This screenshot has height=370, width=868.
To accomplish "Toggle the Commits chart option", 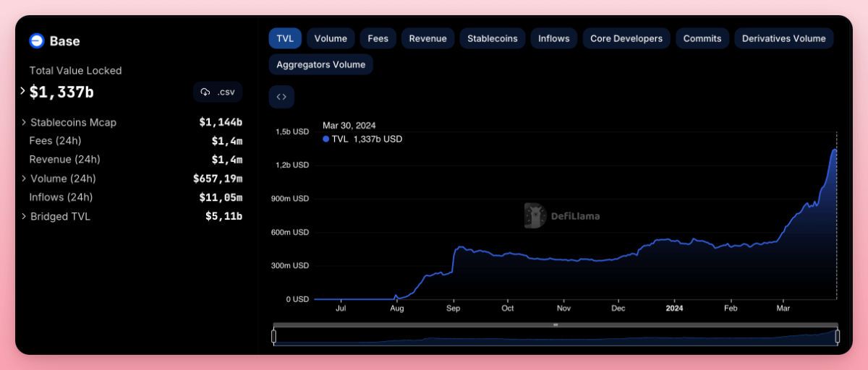I will click(x=702, y=38).
